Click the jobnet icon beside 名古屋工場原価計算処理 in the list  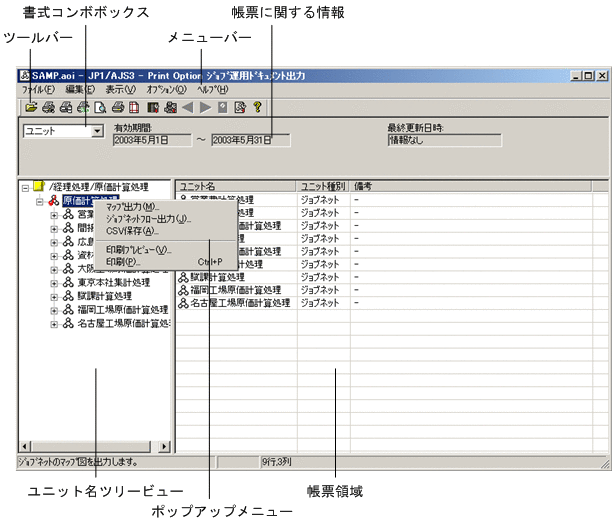pos(183,303)
